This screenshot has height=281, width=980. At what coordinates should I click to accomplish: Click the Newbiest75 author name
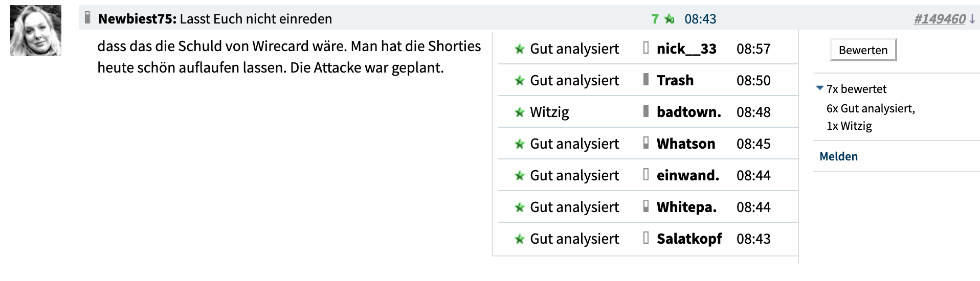point(137,19)
